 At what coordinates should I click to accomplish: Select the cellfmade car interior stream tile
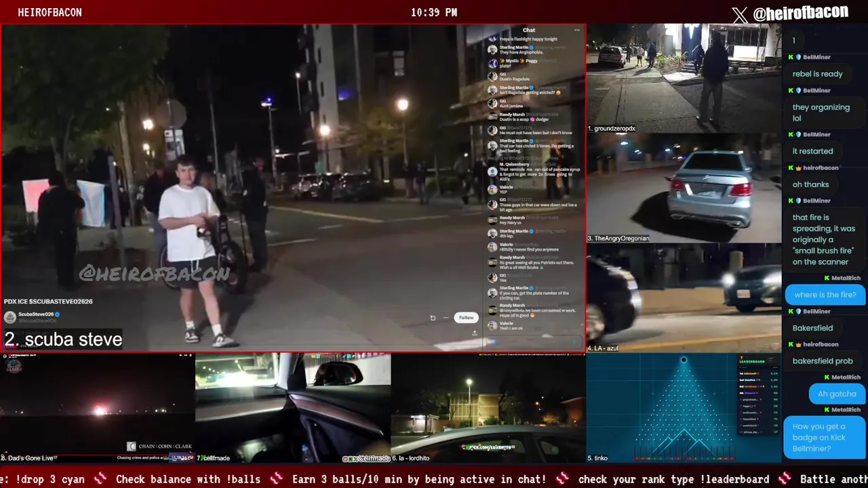(x=293, y=408)
